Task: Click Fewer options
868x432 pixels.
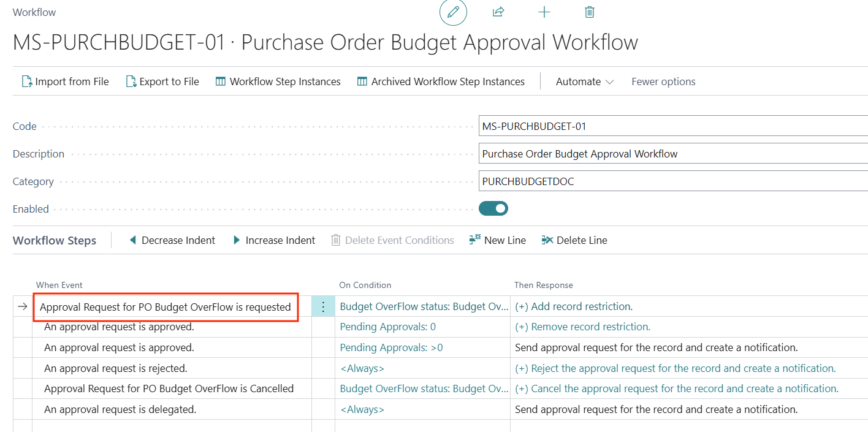Action: [663, 81]
